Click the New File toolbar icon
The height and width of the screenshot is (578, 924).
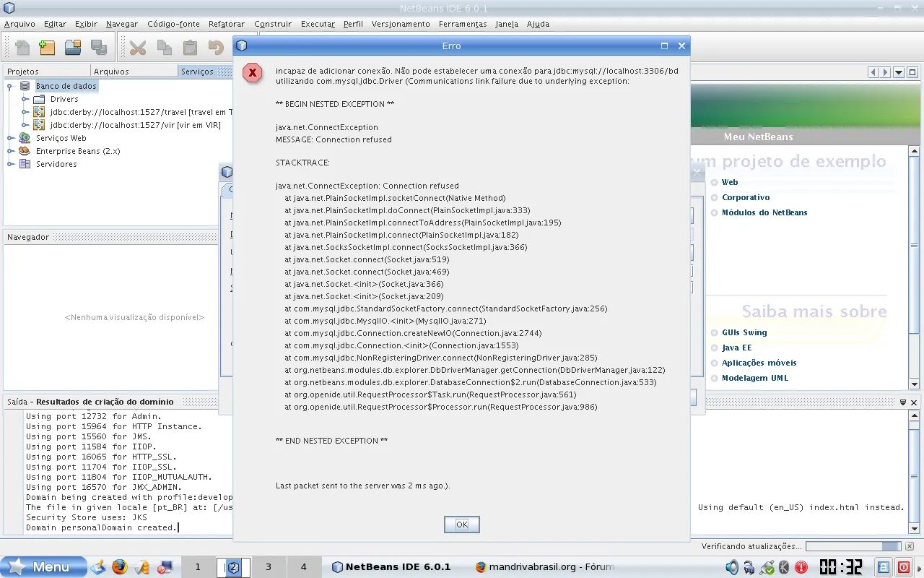[x=22, y=48]
